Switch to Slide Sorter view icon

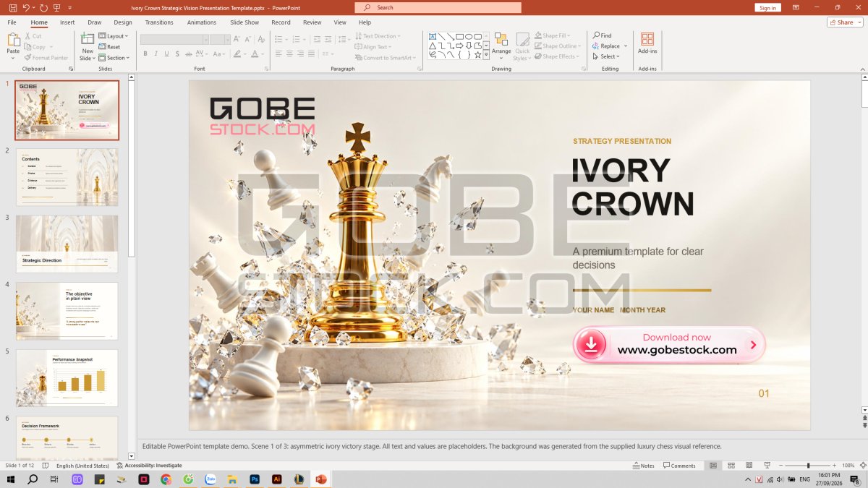tap(731, 466)
